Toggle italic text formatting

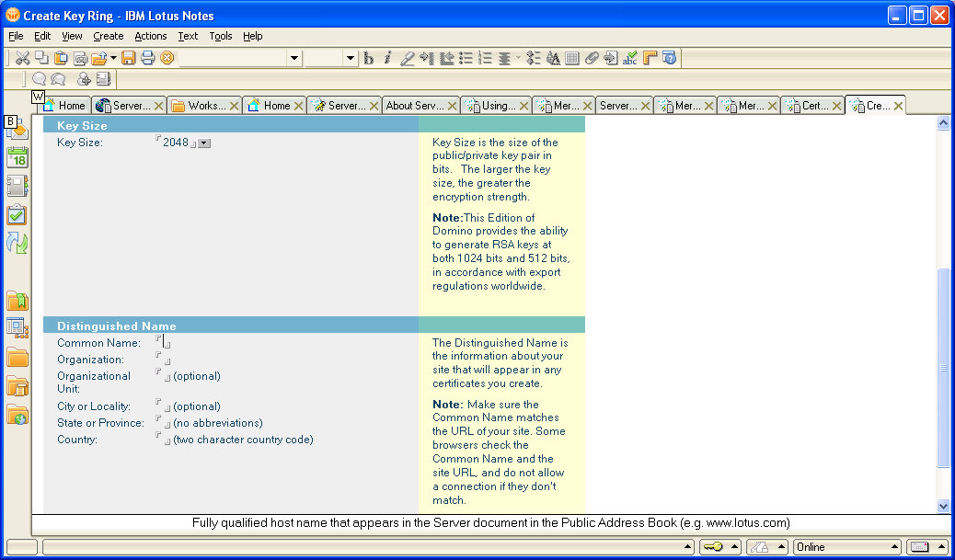coord(387,58)
